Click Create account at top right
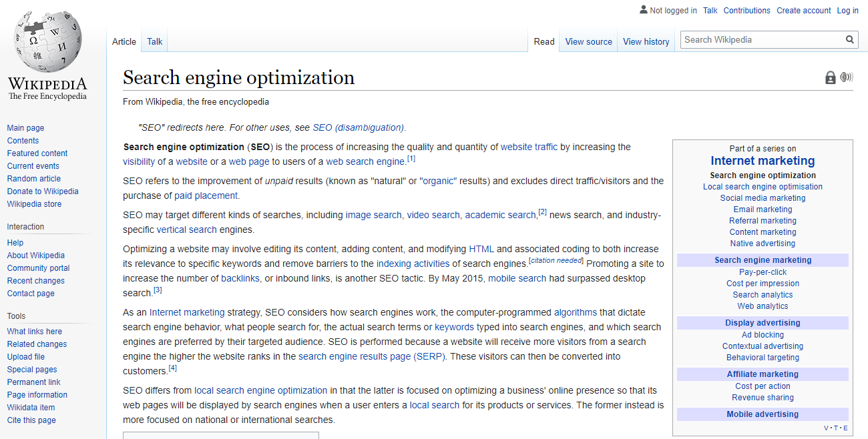868x439 pixels. pyautogui.click(x=803, y=10)
